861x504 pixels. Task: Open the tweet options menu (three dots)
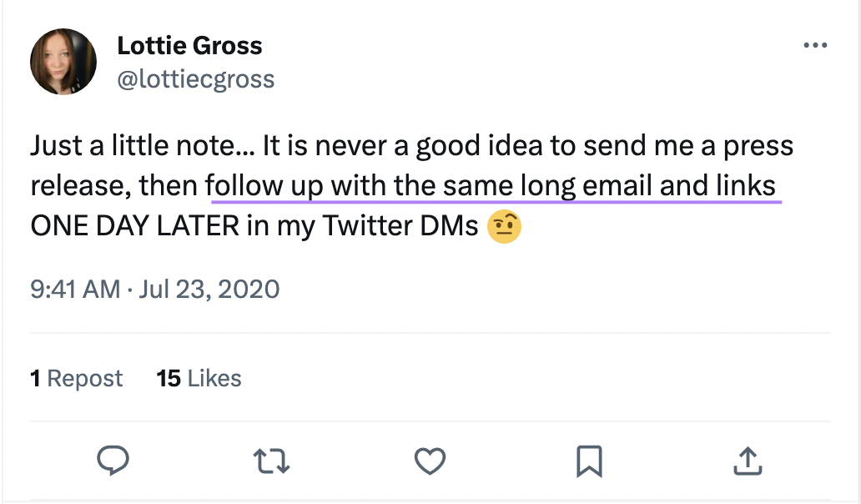pos(815,45)
